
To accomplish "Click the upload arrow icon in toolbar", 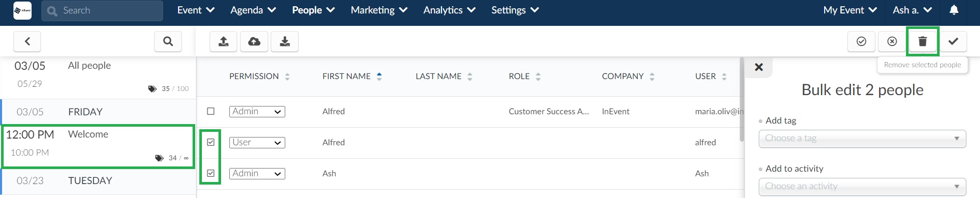I will (224, 41).
